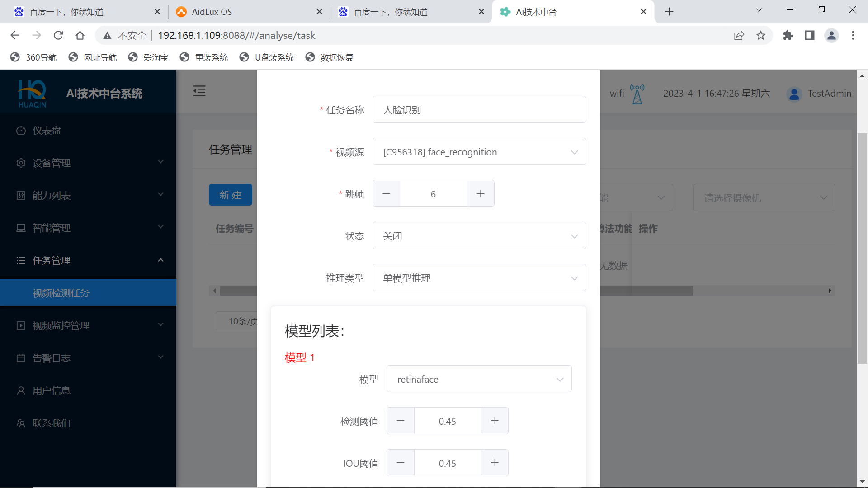Open the browser extensions puzzle icon
This screenshot has height=488, width=868.
[788, 35]
